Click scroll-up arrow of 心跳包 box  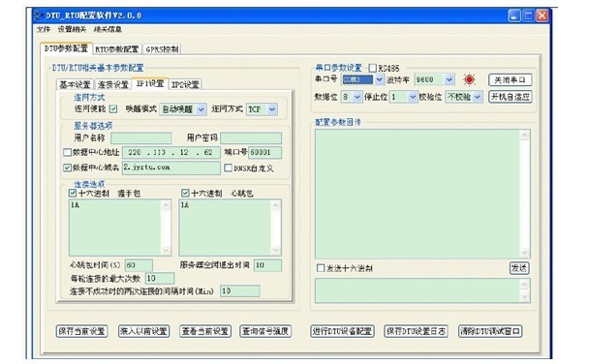276,205
